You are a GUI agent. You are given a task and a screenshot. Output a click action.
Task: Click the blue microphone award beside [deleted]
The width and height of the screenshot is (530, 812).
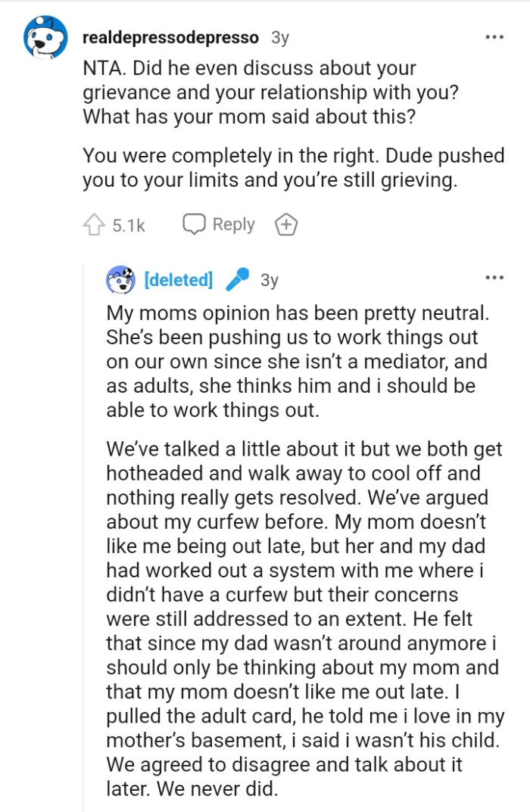tap(237, 279)
